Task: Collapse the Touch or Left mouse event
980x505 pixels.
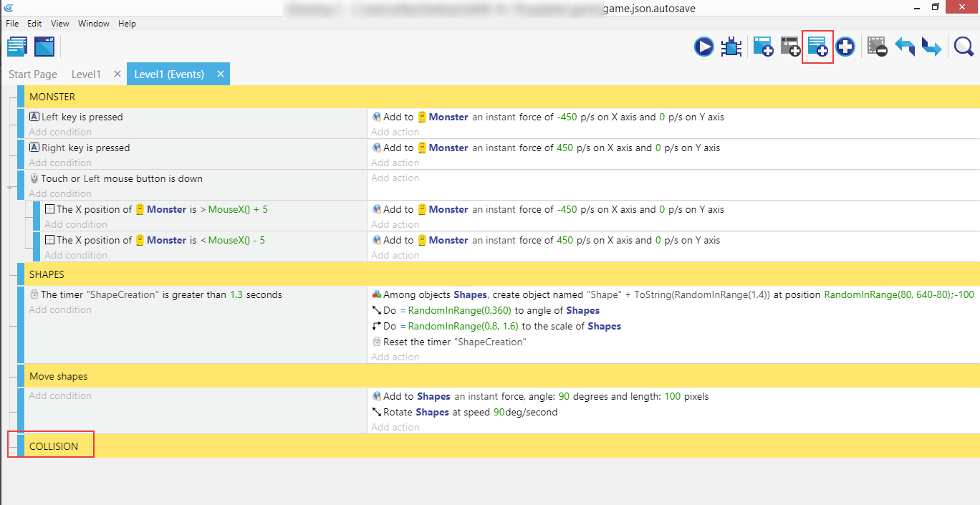Action: 10,186
